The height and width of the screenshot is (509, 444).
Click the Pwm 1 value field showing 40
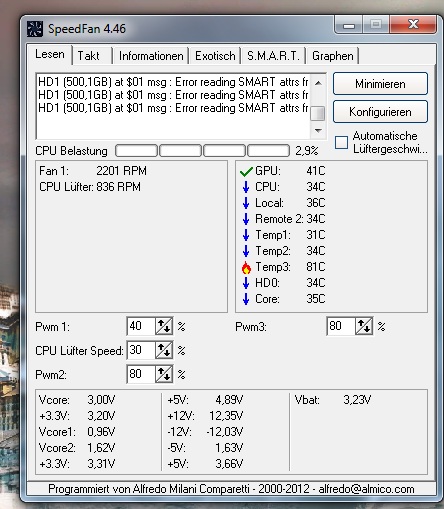[141, 326]
